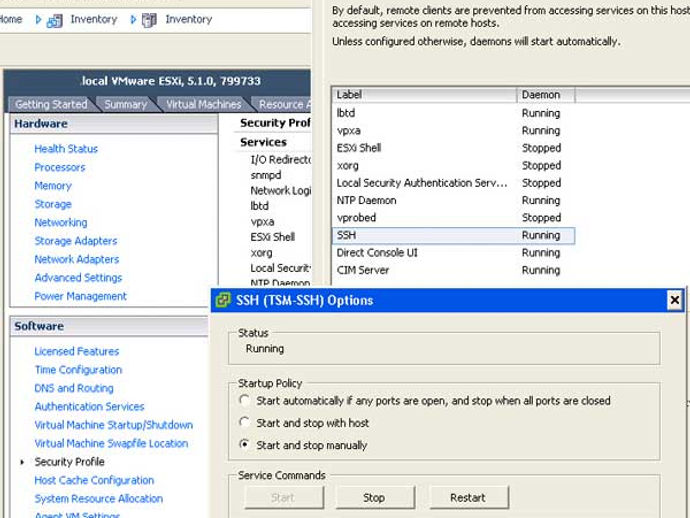This screenshot has height=518, width=690.
Task: Select the Direct Console UI row
Action: tap(453, 253)
